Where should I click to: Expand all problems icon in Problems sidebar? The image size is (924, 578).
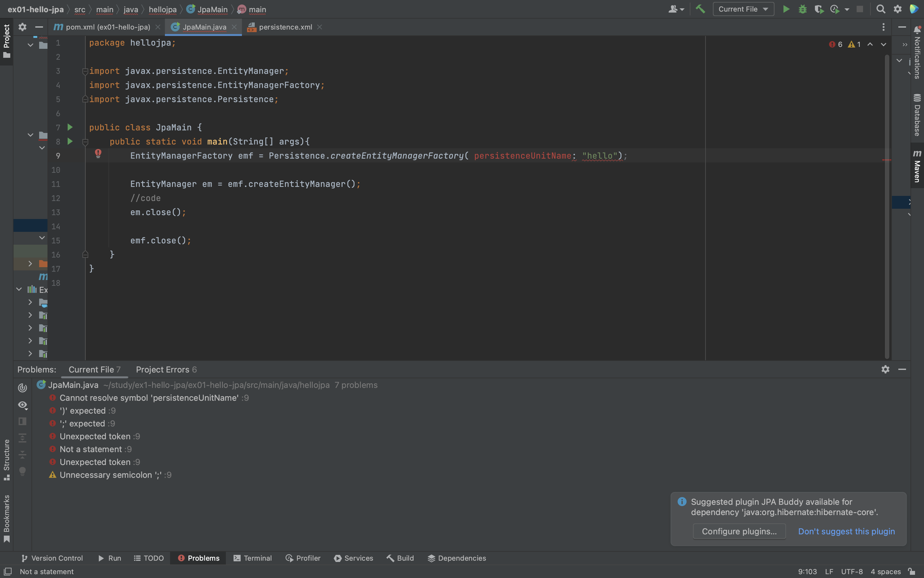[22, 438]
